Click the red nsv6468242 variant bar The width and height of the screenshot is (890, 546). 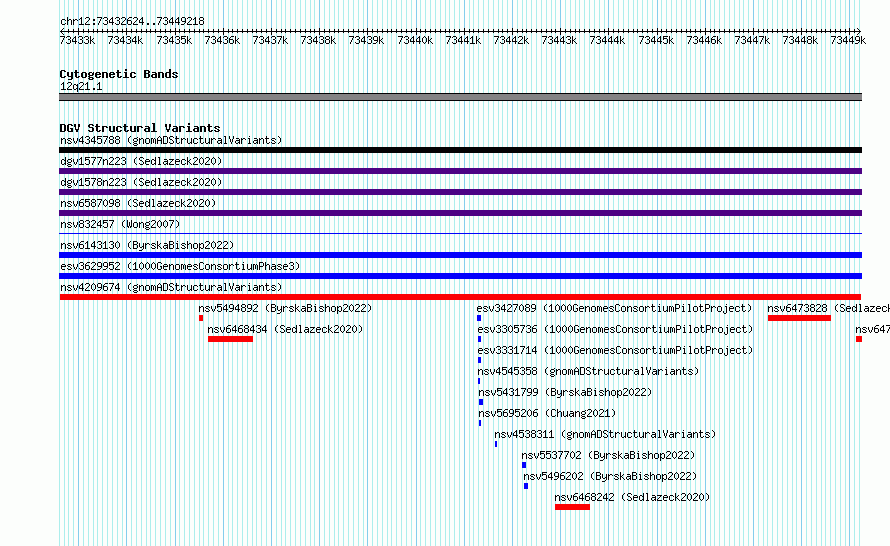click(x=573, y=507)
